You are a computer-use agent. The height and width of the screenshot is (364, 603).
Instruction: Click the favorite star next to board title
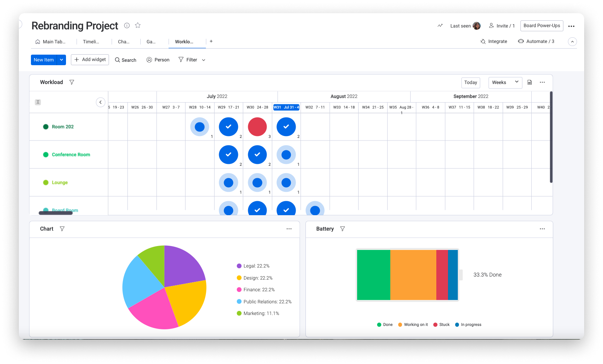click(138, 25)
